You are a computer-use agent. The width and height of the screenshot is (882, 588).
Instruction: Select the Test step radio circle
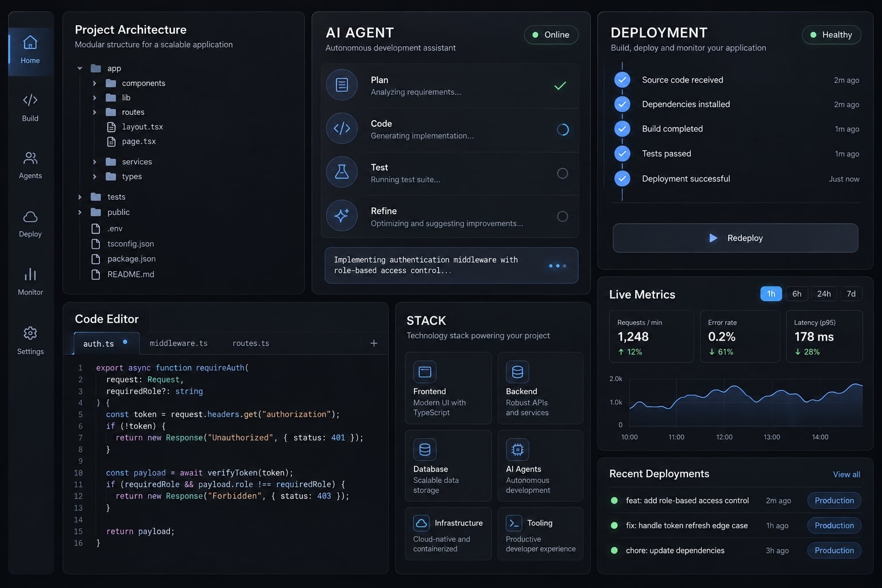[563, 173]
